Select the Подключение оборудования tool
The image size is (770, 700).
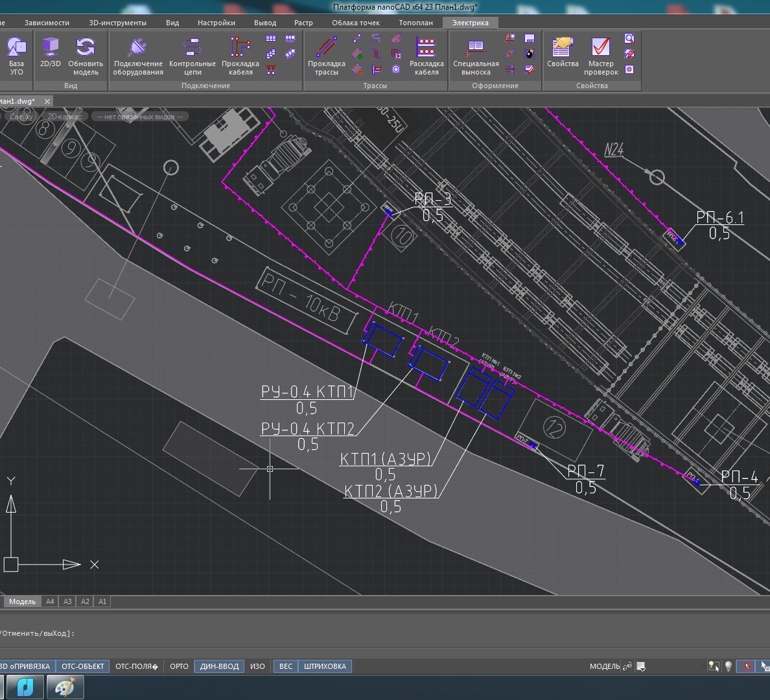point(138,55)
